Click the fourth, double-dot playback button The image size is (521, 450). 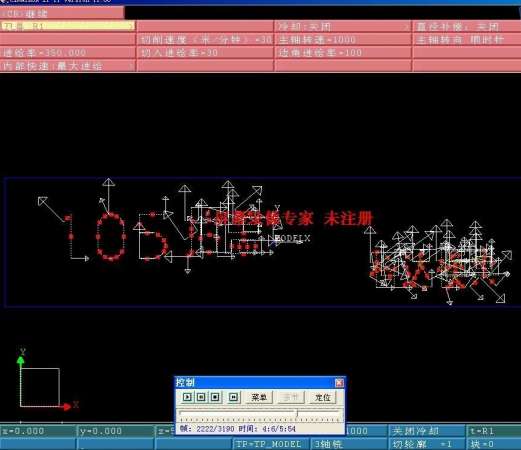click(234, 397)
